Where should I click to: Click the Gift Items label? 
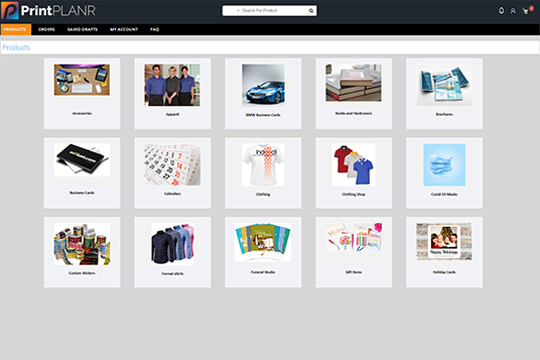click(353, 272)
